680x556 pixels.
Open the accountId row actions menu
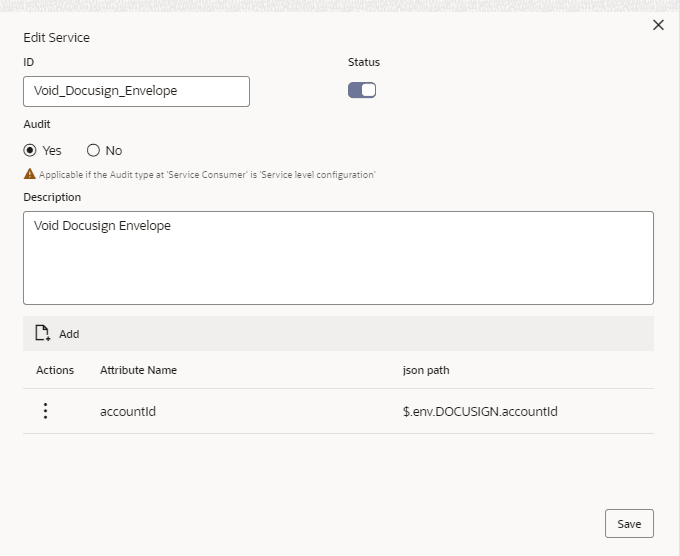pos(45,411)
